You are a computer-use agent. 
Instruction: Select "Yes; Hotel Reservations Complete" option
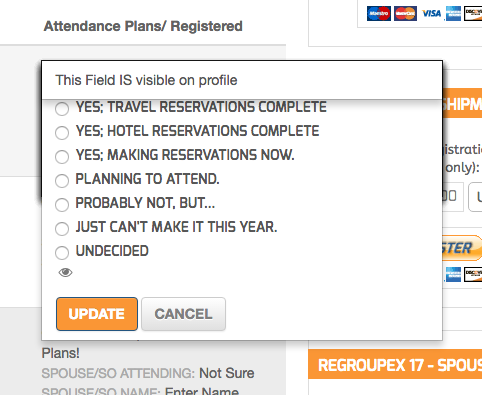62,133
